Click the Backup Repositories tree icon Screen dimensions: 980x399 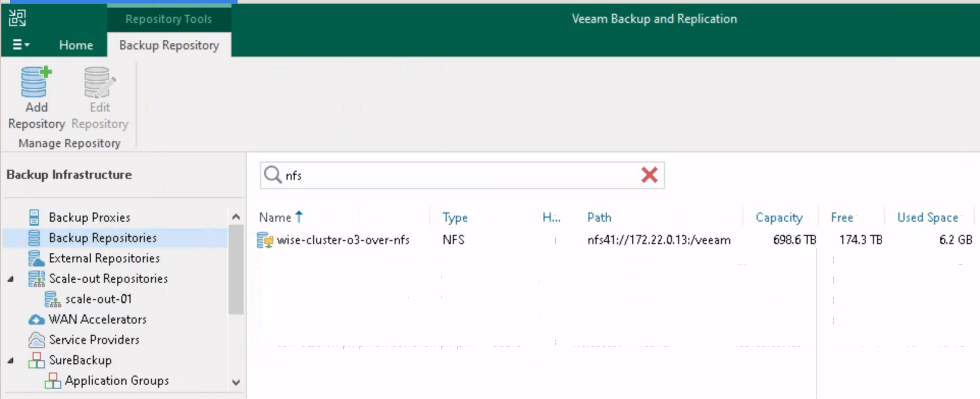pyautogui.click(x=34, y=237)
